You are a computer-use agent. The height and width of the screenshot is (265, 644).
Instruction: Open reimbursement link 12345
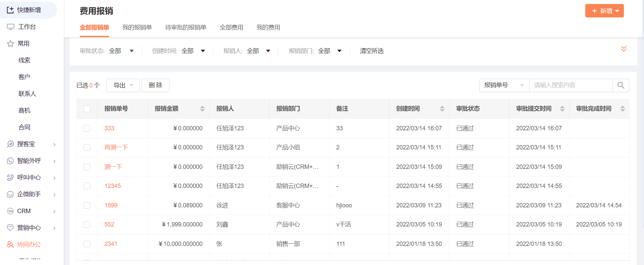[x=112, y=186]
